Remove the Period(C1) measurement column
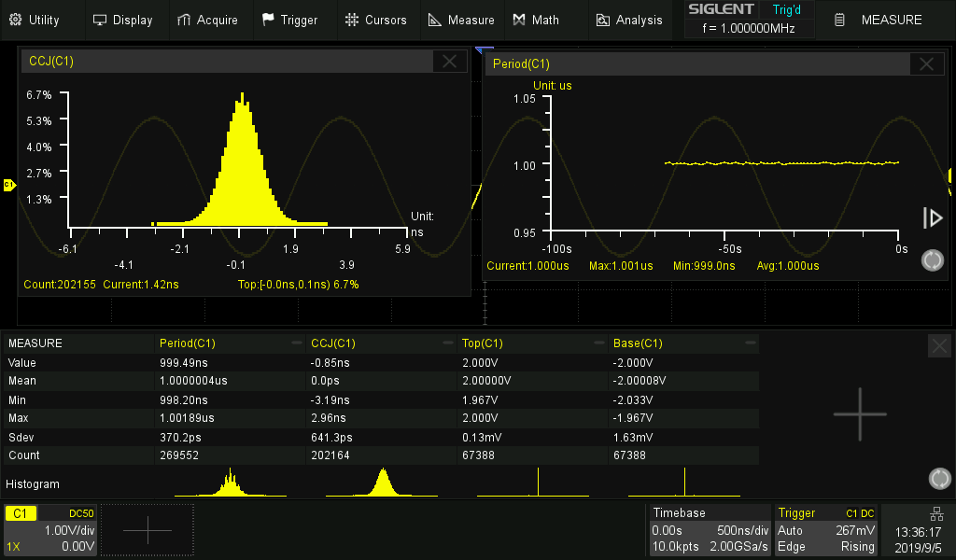 (297, 343)
